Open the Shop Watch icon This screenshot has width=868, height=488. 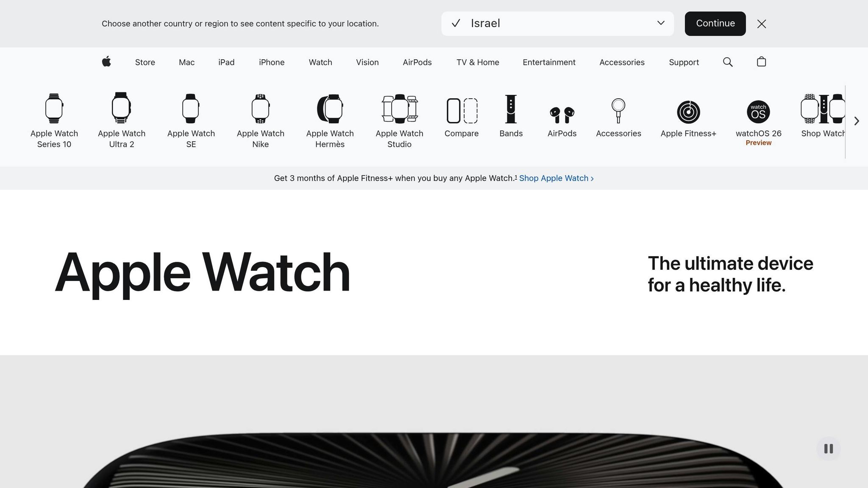click(x=823, y=109)
